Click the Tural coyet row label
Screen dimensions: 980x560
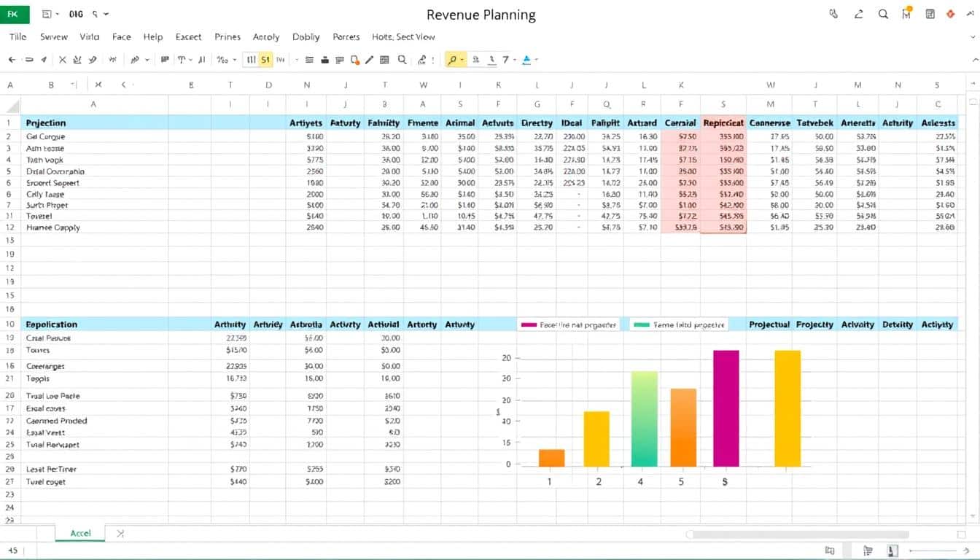point(45,482)
